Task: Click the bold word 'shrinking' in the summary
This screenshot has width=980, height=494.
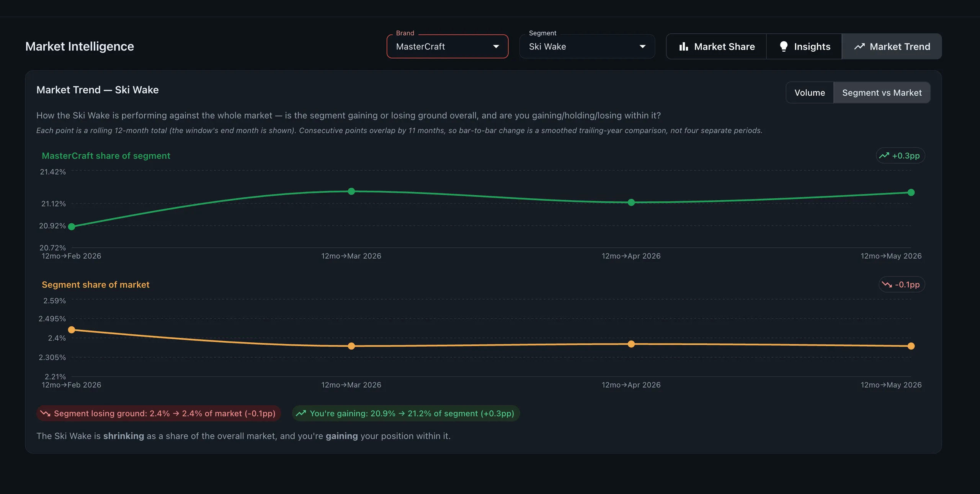Action: [x=124, y=436]
